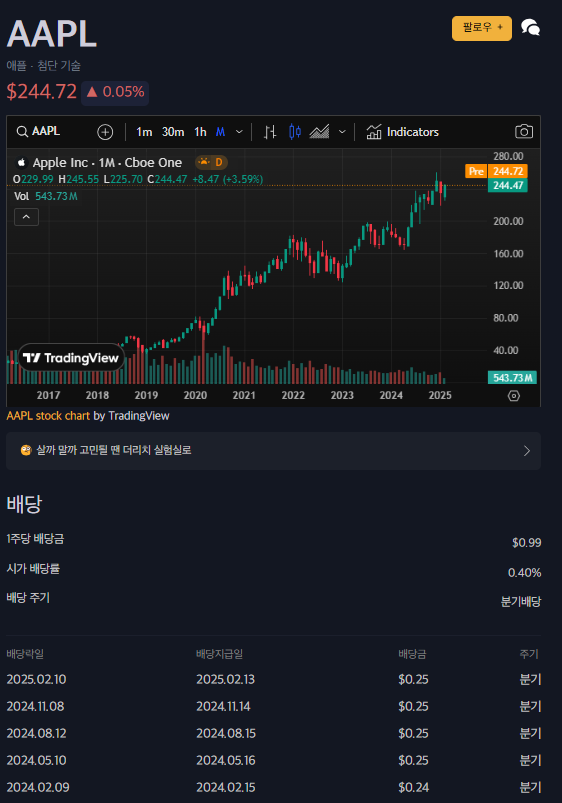
Task: Click the Apple Inc · 1M · Cboe One title
Action: point(107,162)
